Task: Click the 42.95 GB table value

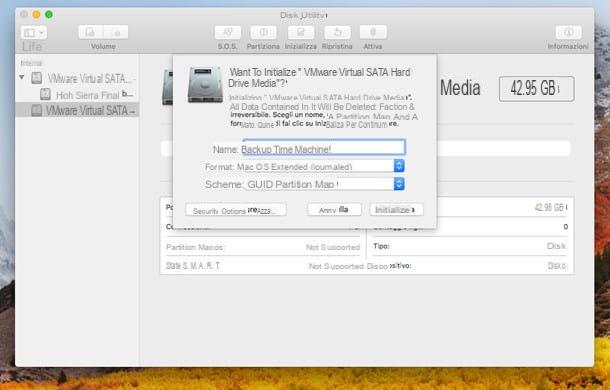Action: pos(550,207)
